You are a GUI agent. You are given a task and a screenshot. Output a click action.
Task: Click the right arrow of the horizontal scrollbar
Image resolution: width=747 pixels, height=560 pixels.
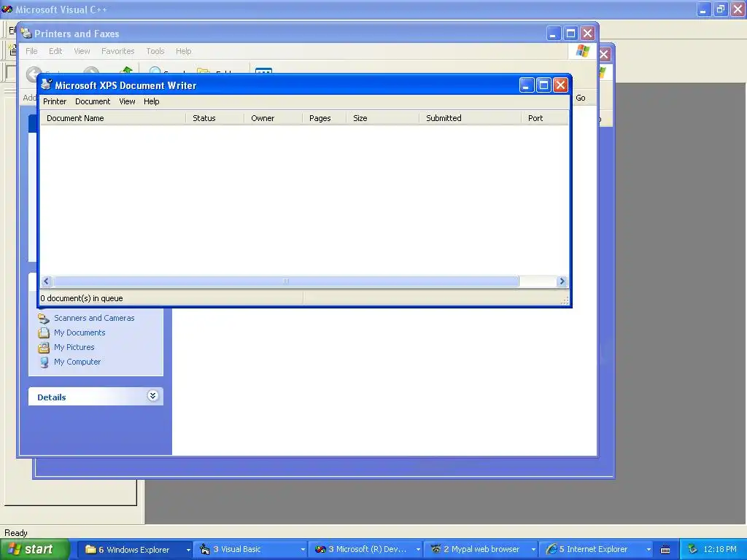[x=562, y=281]
